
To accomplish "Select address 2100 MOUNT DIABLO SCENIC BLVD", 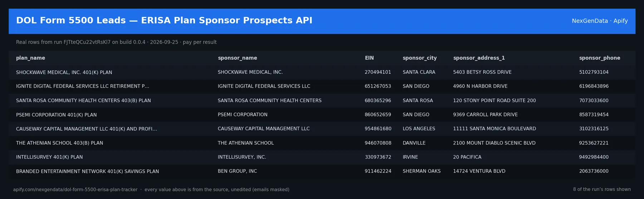I will 494,143.
